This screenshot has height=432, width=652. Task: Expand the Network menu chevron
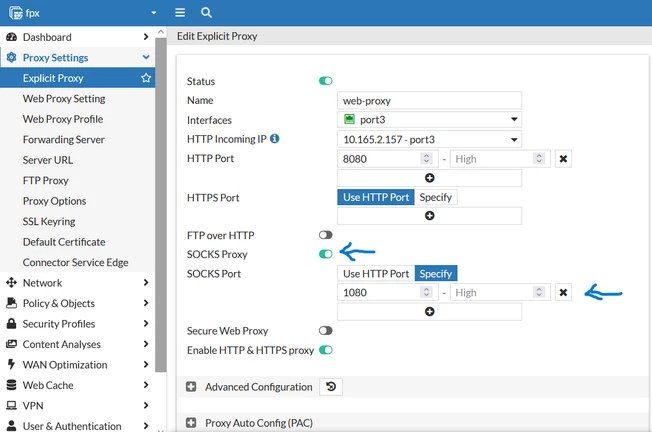pos(146,283)
